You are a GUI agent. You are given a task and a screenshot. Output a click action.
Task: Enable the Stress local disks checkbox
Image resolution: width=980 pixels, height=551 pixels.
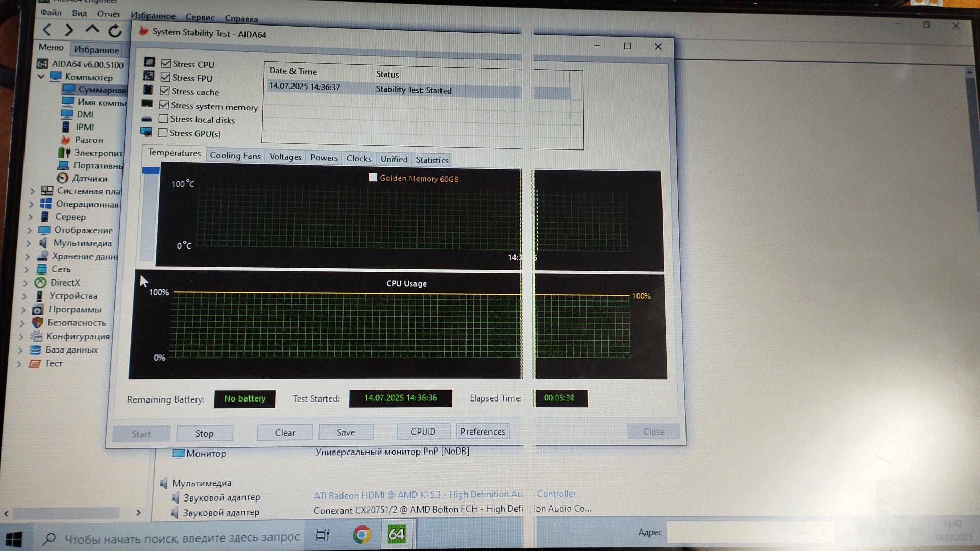[163, 119]
